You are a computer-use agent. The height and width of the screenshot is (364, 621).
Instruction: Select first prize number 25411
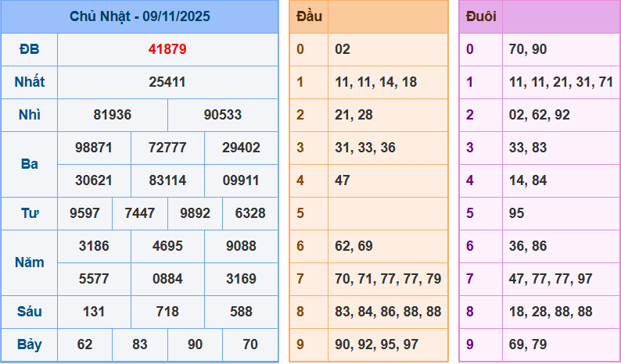[x=167, y=82]
